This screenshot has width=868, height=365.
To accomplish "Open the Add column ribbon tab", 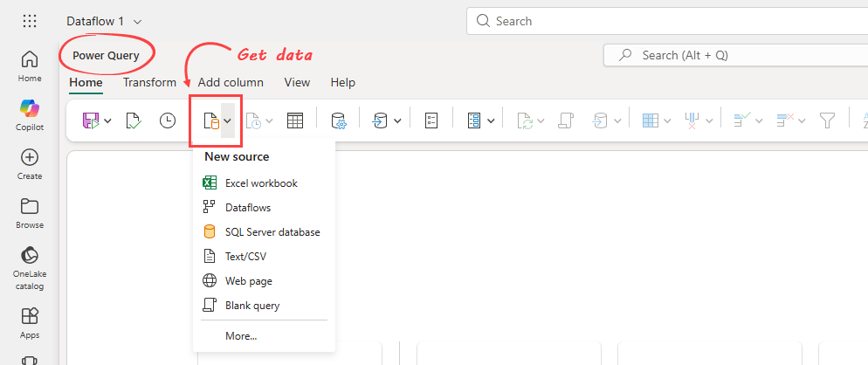I will (231, 83).
